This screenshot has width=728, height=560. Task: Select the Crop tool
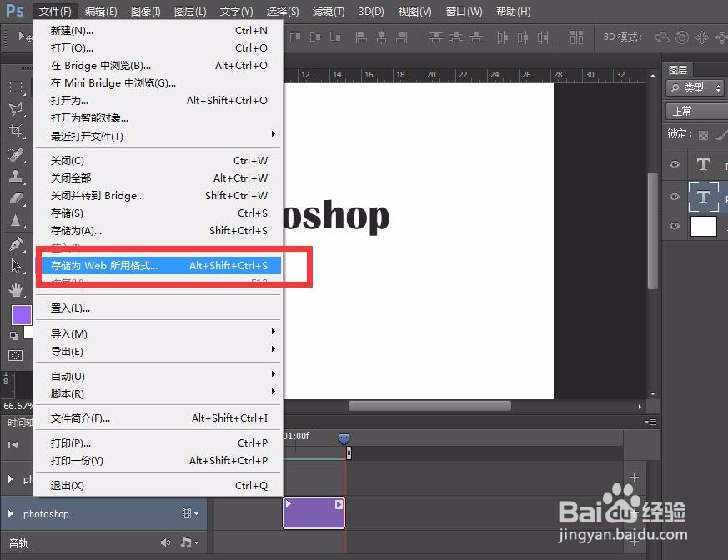[16, 131]
